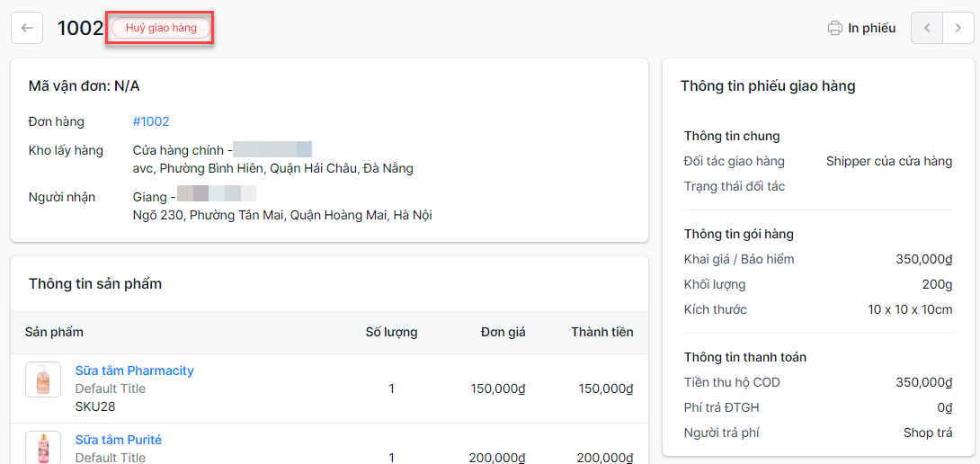Click Sữa tắm Purité product thumbnail

click(43, 448)
